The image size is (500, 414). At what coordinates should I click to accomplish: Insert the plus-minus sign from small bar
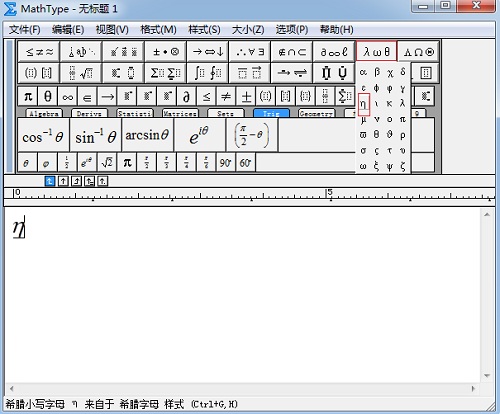tap(246, 97)
